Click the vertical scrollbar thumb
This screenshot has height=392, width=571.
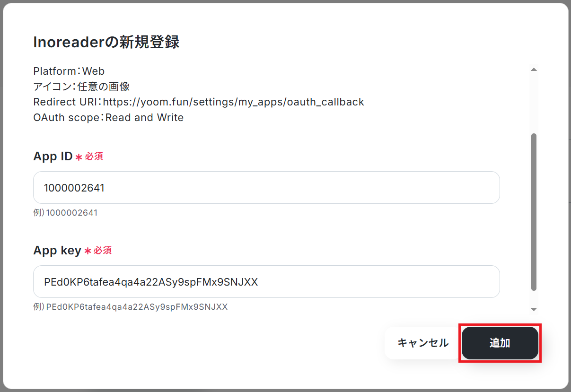534,212
